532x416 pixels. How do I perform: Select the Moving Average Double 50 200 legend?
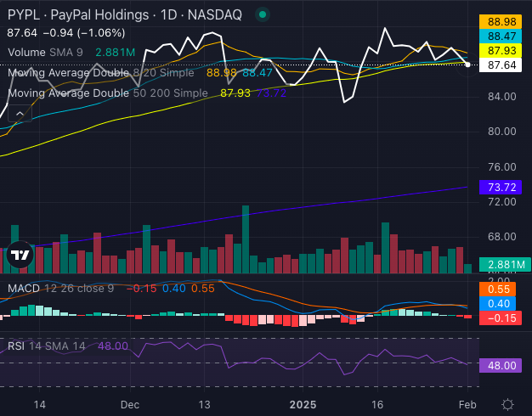point(106,92)
